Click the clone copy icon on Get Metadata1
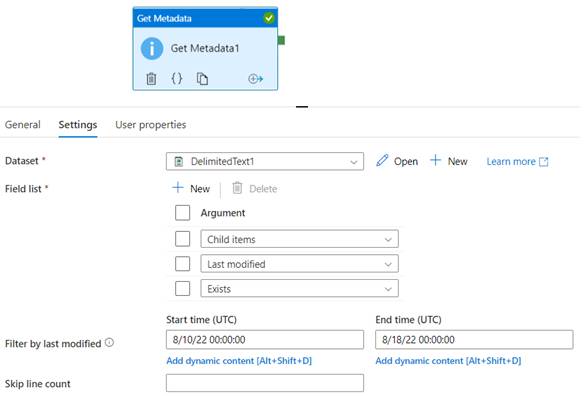Screen dimensions: 586x396 202,79
